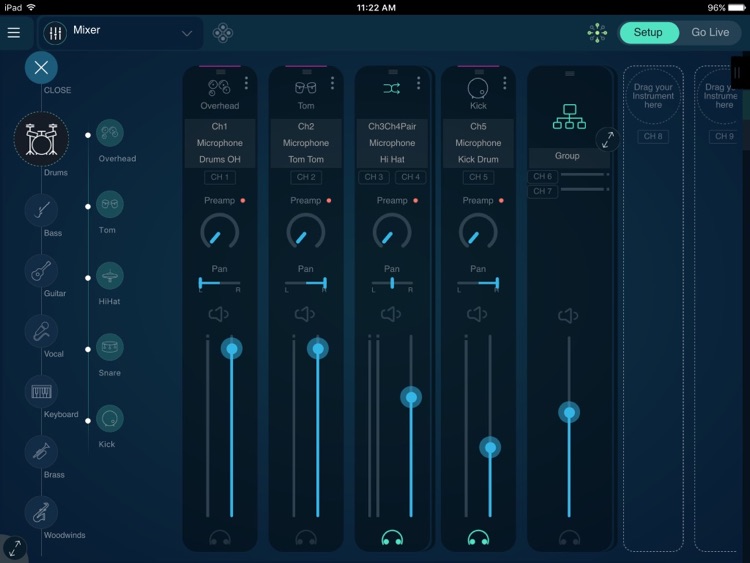Click the Group strip top drag handle

pyautogui.click(x=569, y=74)
